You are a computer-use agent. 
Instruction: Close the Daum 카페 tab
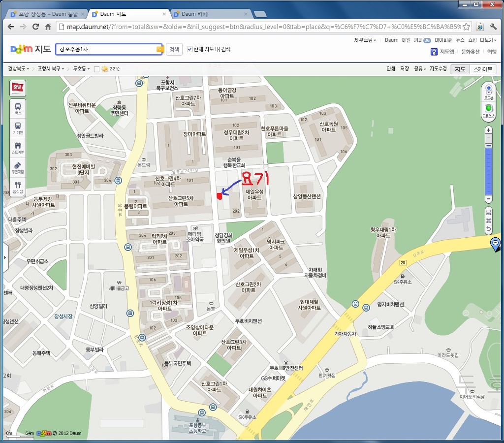click(246, 14)
